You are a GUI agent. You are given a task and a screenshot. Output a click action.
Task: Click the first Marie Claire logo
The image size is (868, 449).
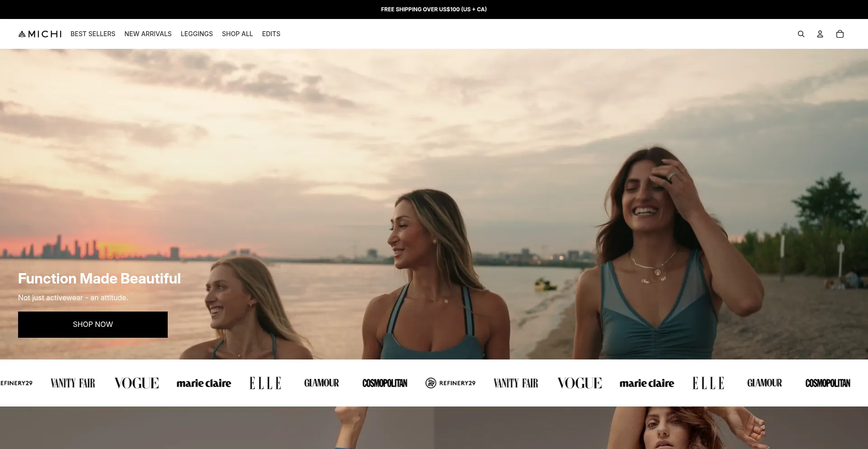(x=204, y=383)
